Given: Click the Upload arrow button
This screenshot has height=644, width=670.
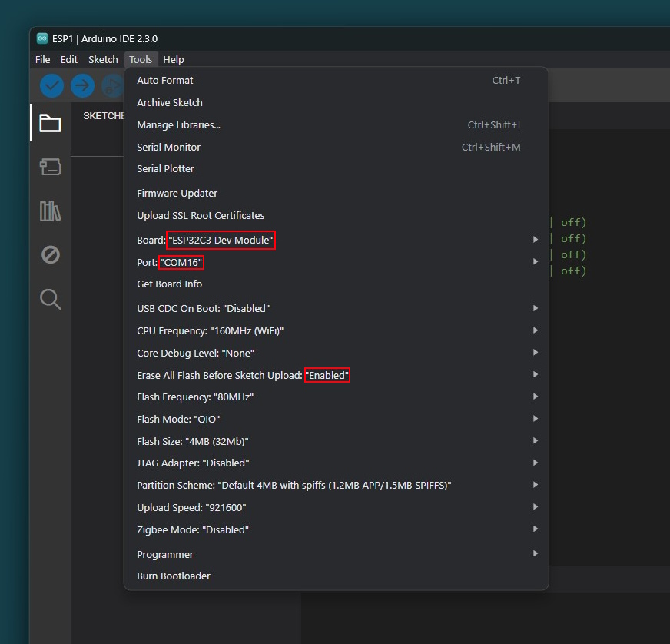Looking at the screenshot, I should (x=82, y=86).
